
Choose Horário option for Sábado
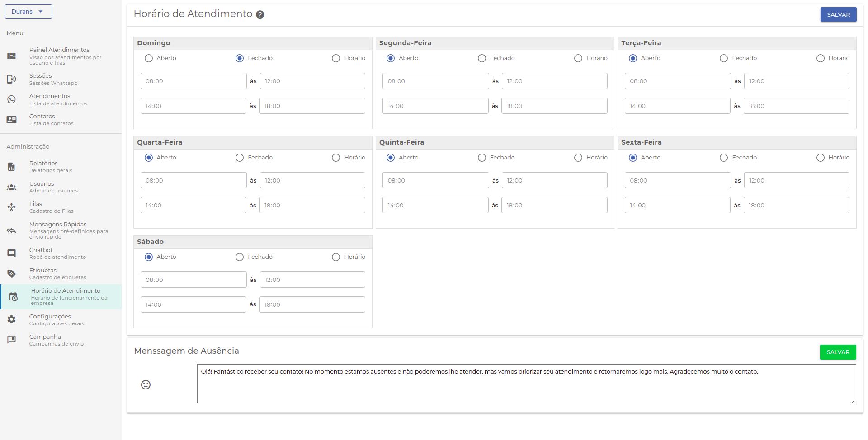point(336,257)
